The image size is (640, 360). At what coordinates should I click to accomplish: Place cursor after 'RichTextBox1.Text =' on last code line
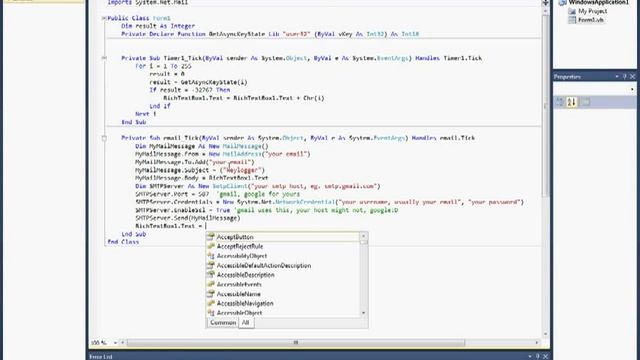click(x=206, y=226)
